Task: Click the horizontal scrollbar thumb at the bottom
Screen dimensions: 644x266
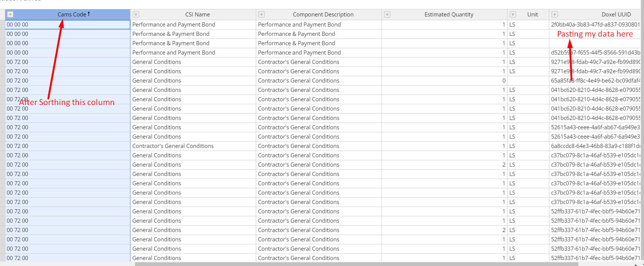Action: (x=356, y=264)
